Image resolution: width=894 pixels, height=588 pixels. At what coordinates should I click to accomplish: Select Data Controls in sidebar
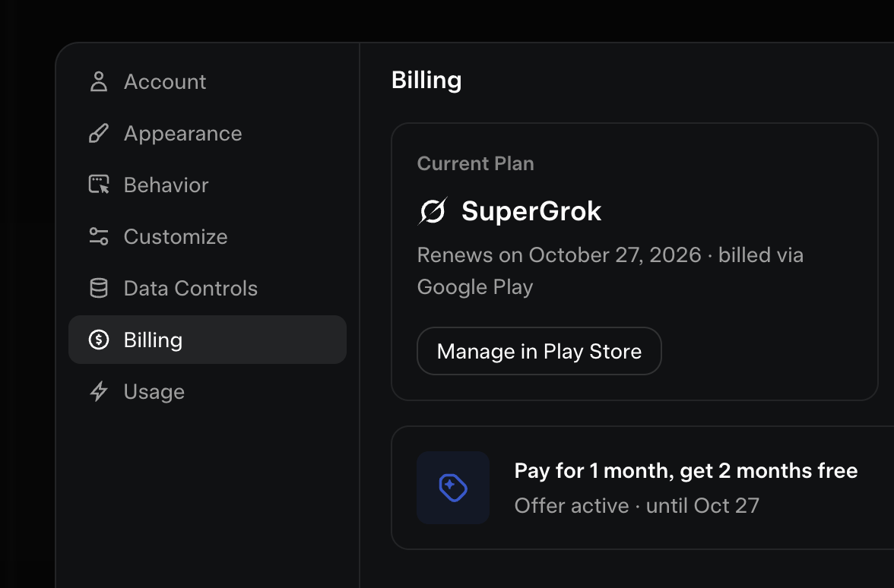pos(208,289)
